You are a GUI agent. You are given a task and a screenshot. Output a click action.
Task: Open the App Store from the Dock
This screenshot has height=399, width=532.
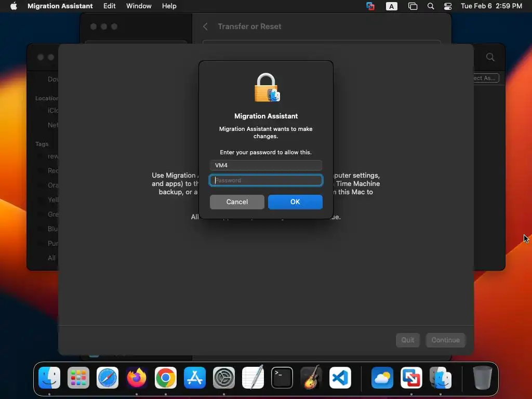point(195,378)
